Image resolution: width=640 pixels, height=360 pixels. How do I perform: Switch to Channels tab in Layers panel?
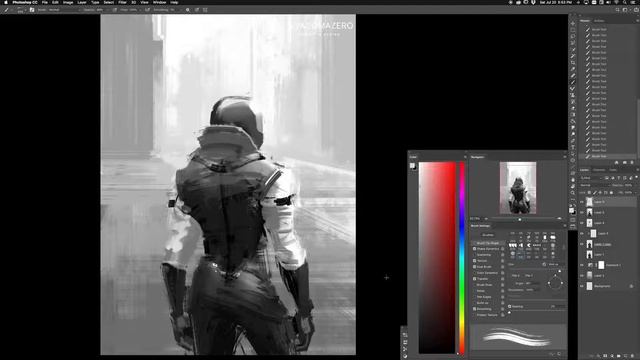(599, 169)
